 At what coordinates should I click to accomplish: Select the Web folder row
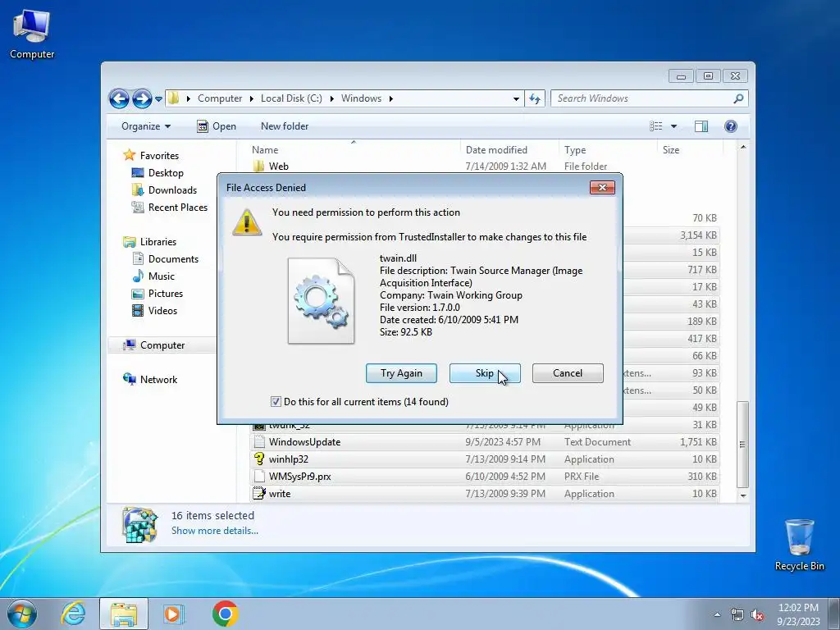click(485, 166)
